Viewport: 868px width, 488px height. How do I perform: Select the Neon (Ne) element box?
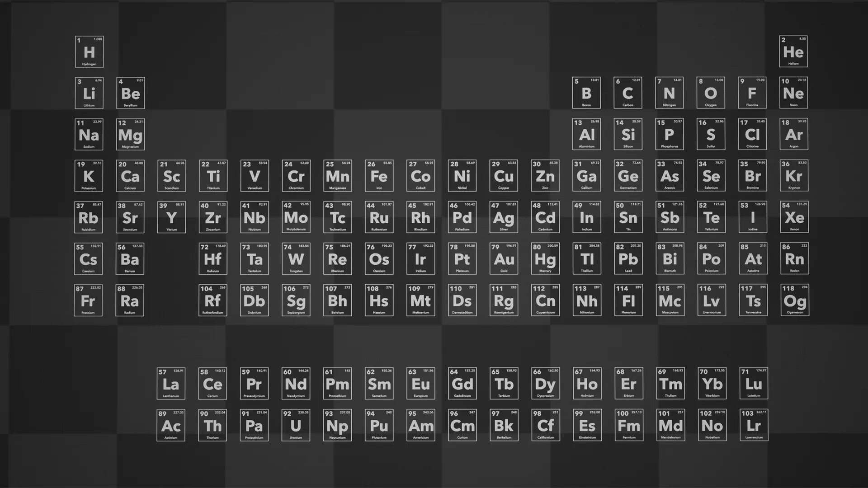point(793,93)
